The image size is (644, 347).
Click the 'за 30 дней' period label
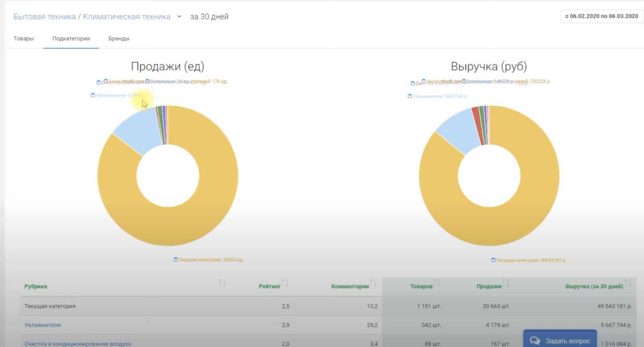tap(209, 17)
